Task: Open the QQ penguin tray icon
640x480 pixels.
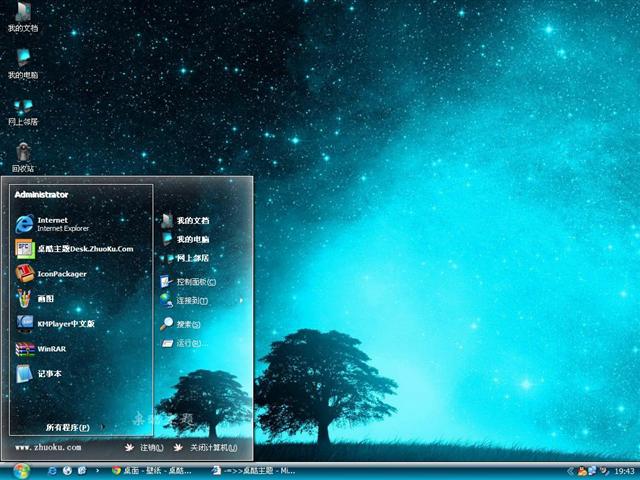Action: [582, 471]
